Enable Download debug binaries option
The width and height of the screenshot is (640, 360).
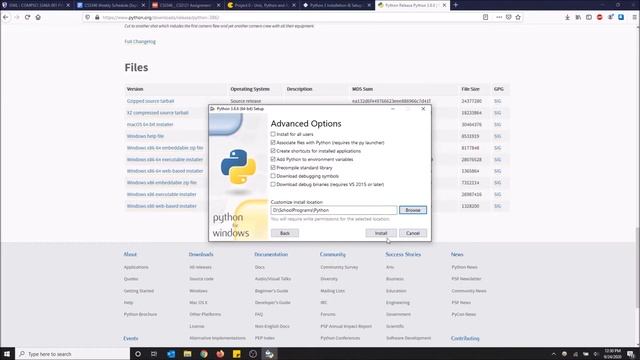coord(273,184)
